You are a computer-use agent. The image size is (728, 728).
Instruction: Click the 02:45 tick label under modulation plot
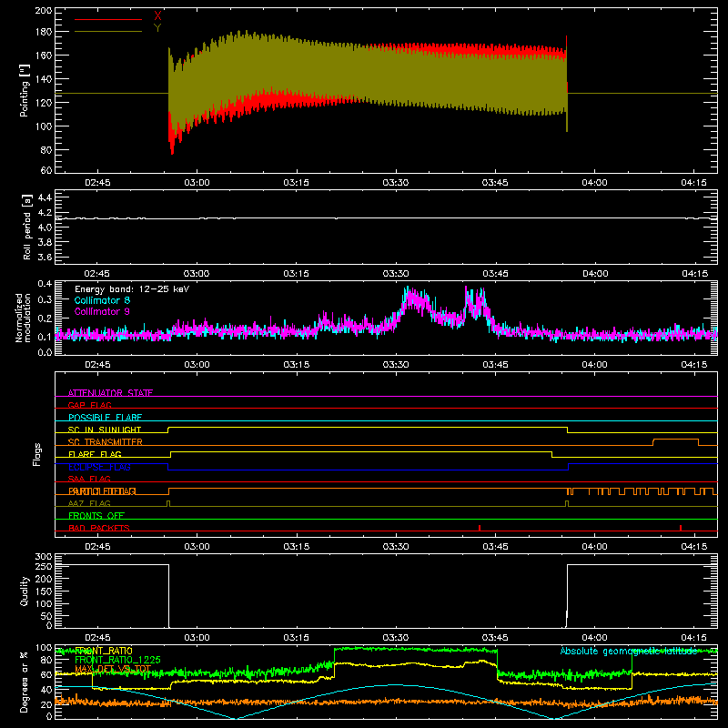[x=97, y=365]
